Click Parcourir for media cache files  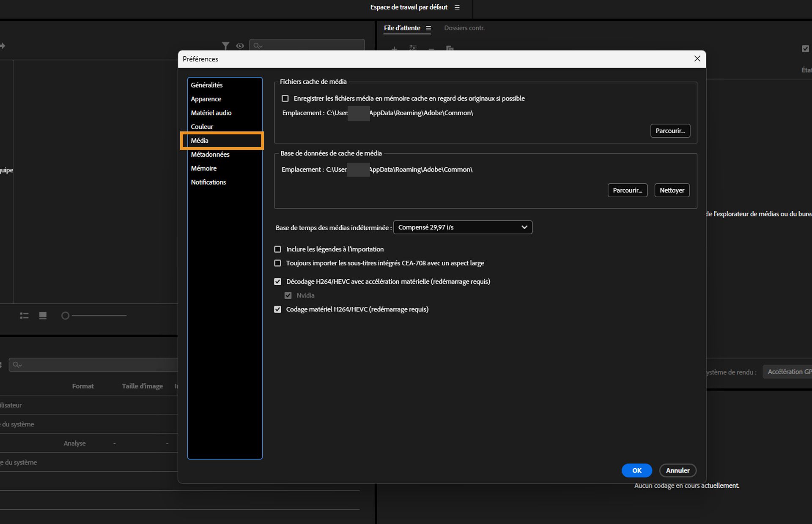point(670,131)
